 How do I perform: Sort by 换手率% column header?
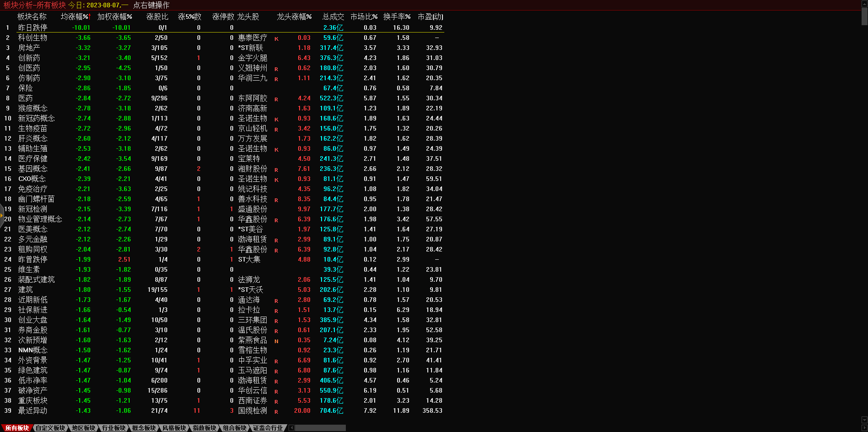[397, 16]
